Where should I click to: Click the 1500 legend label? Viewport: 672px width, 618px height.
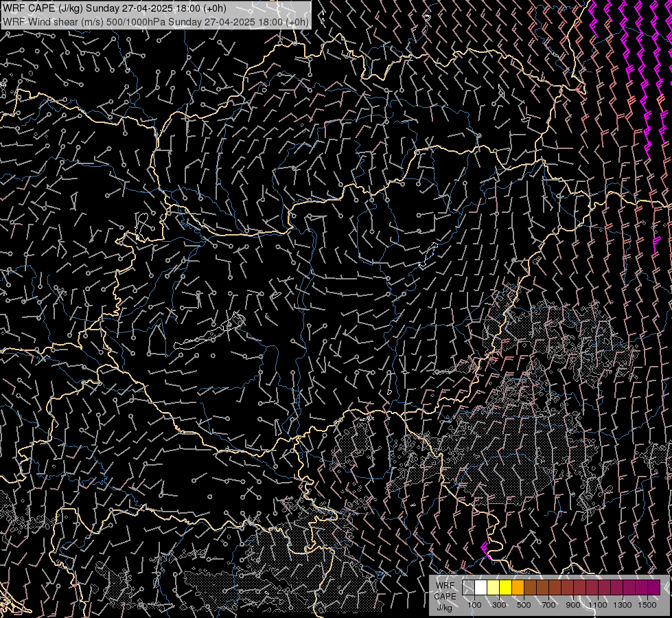coord(647,605)
